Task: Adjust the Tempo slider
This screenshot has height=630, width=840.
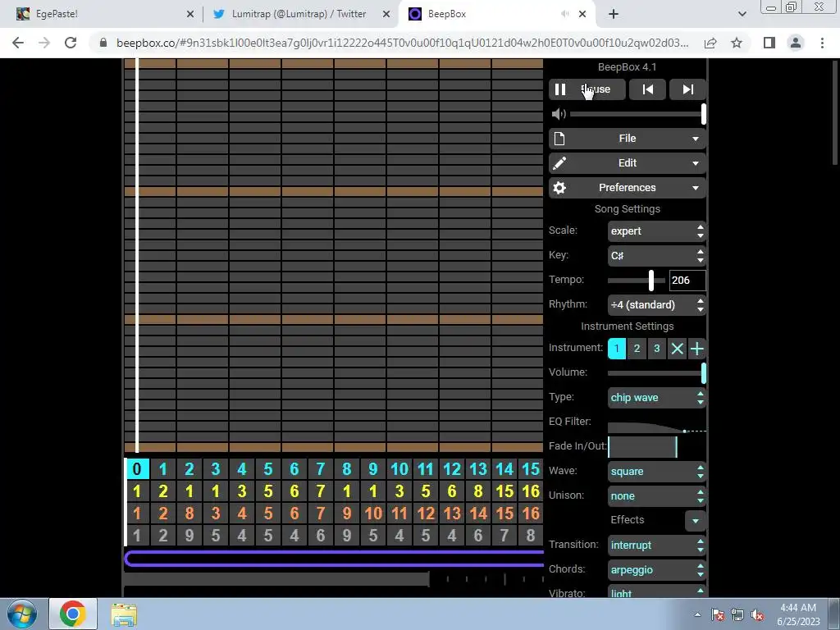Action: [637, 281]
